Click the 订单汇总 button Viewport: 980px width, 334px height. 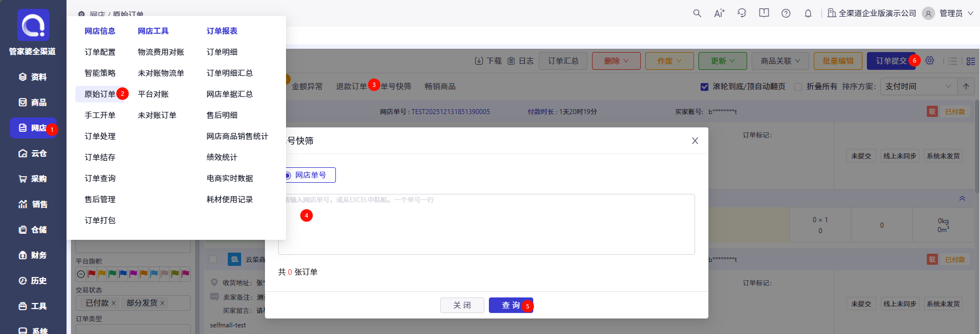click(x=563, y=61)
